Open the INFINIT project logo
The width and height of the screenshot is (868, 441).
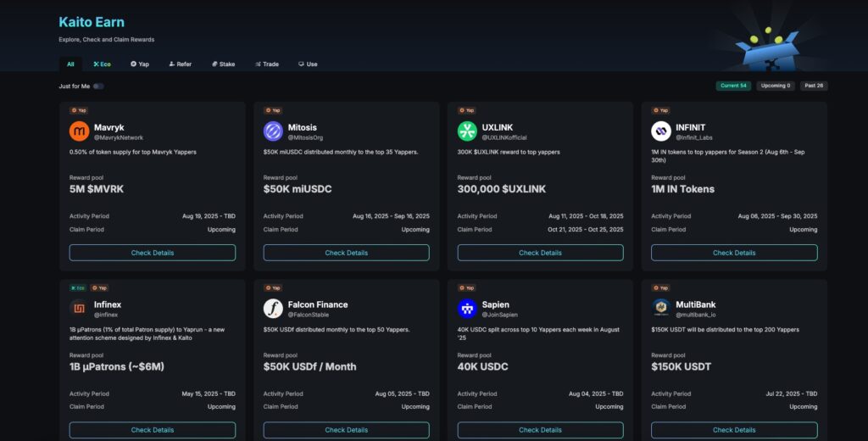(x=661, y=131)
